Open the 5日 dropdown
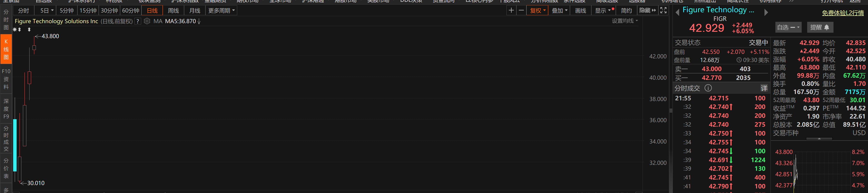 click(x=45, y=10)
